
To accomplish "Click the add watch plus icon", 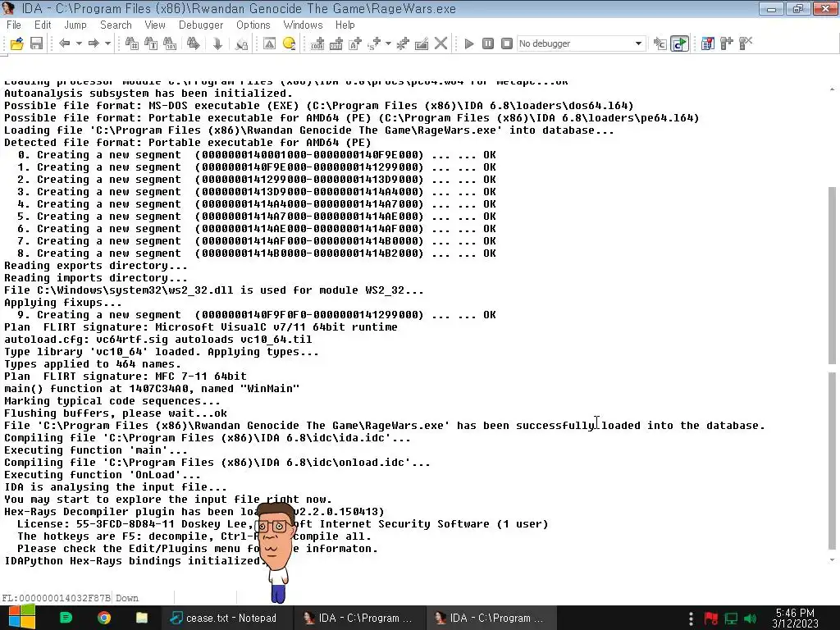I will (x=727, y=43).
